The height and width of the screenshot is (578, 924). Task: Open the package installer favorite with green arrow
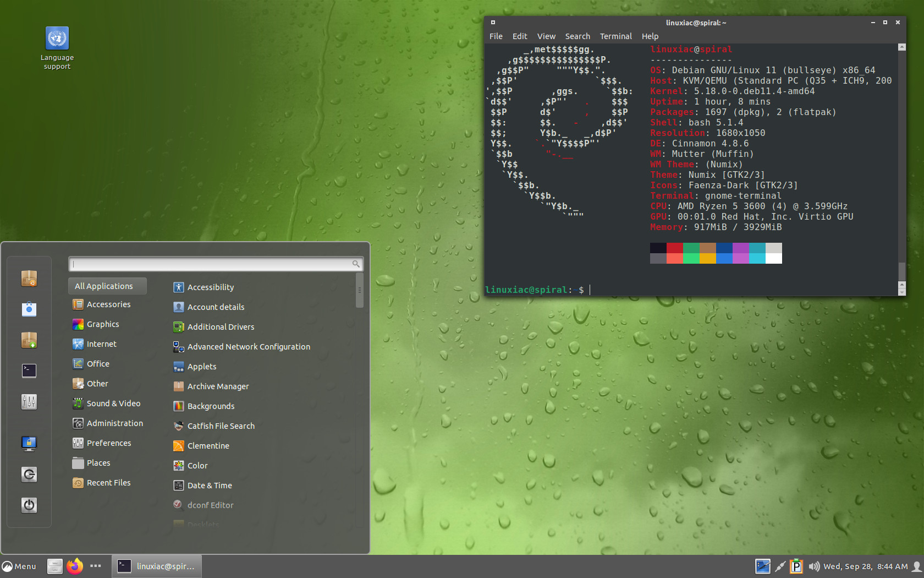coord(29,340)
